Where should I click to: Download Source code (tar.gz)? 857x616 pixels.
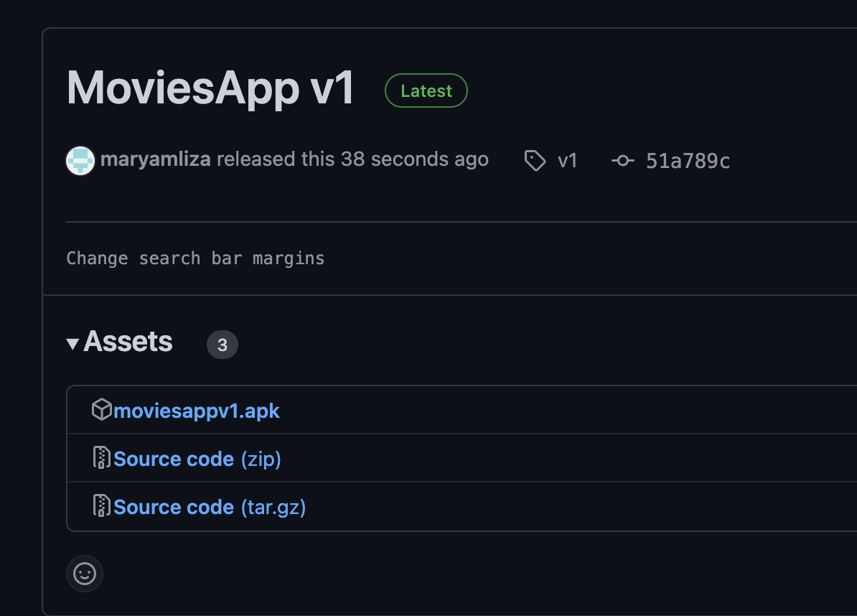(x=174, y=506)
